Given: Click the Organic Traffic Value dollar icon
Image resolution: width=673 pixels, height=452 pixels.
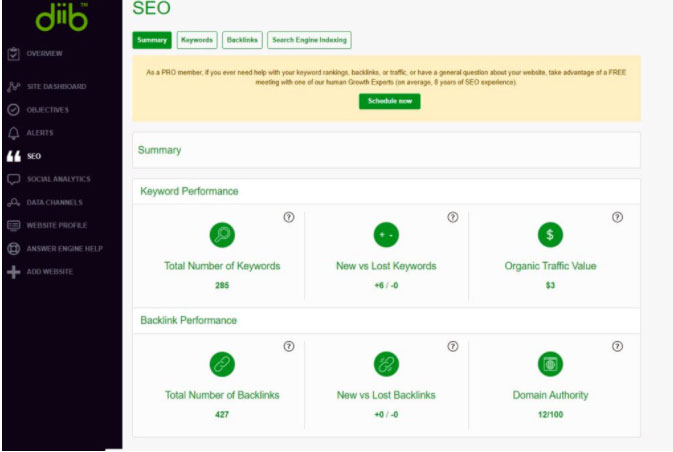Looking at the screenshot, I should click(x=550, y=235).
